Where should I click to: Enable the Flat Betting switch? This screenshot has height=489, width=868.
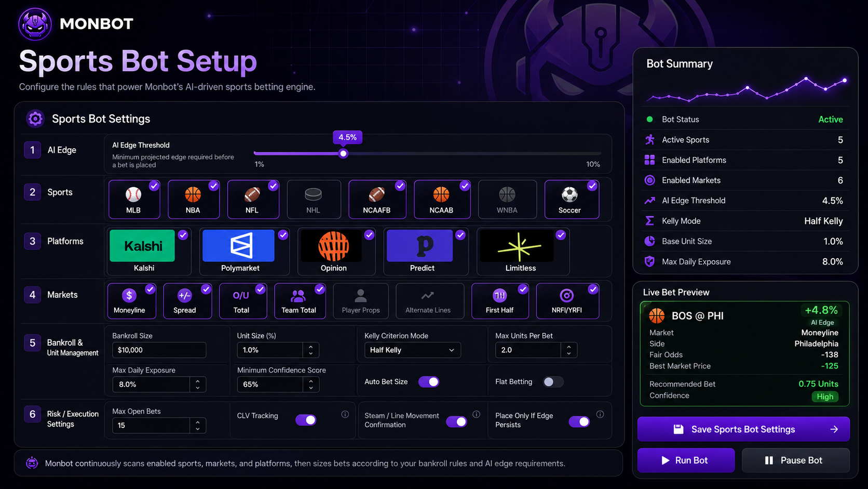click(553, 382)
